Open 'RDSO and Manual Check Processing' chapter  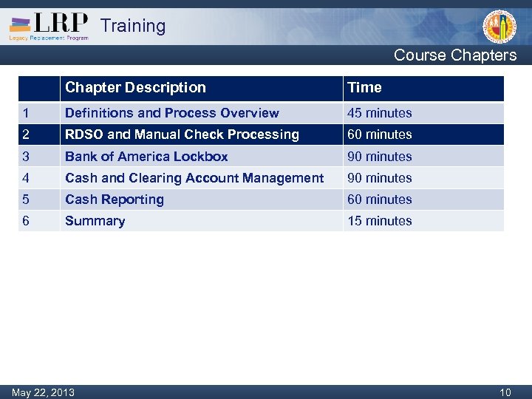pos(182,134)
